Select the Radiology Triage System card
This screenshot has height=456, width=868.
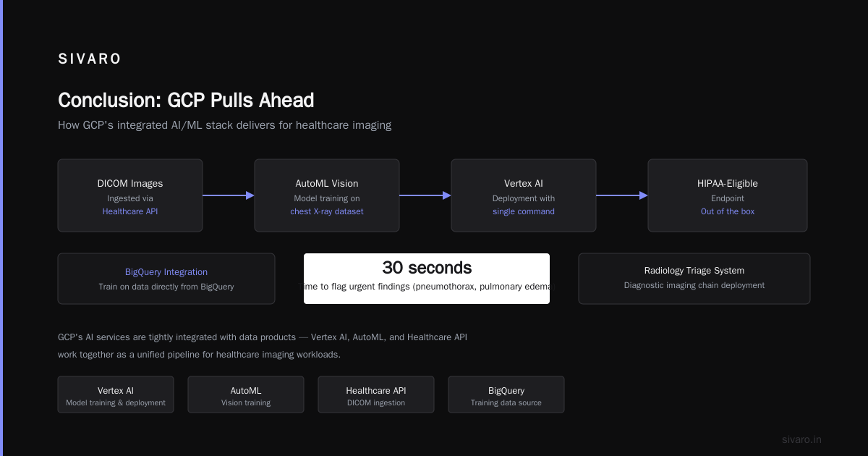694,279
